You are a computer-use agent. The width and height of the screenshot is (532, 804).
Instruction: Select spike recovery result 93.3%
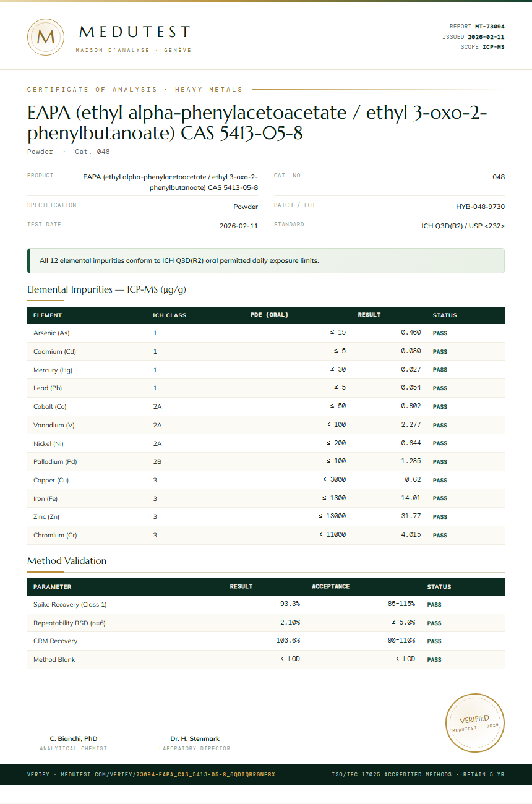coord(290,604)
